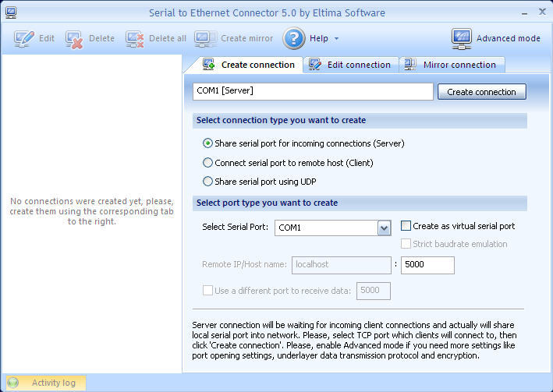This screenshot has height=392, width=553.
Task: Click the Delete all toolbar label
Action: coord(168,38)
